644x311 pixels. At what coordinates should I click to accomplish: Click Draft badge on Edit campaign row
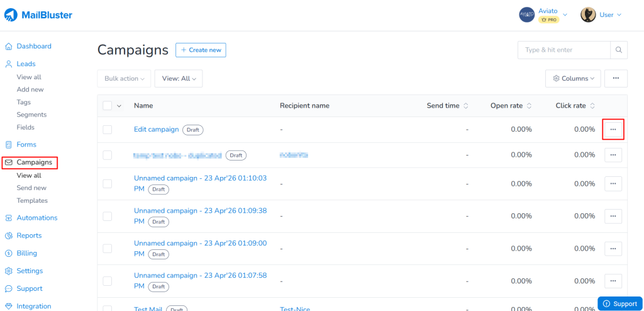coord(192,130)
